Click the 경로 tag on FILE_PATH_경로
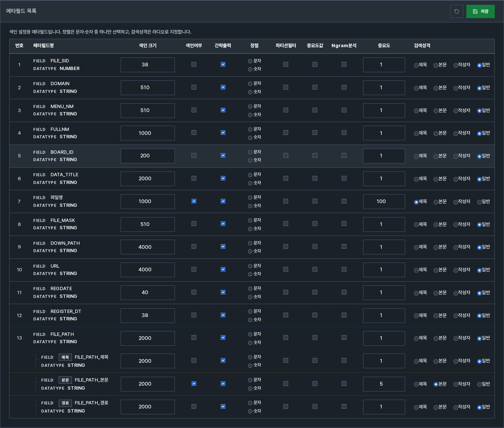 click(65, 403)
